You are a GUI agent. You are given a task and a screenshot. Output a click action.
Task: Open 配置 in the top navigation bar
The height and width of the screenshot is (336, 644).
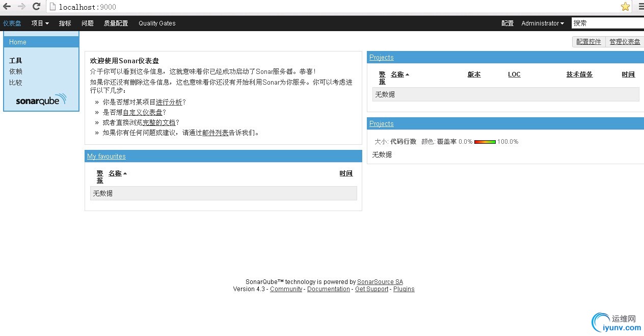tap(507, 23)
